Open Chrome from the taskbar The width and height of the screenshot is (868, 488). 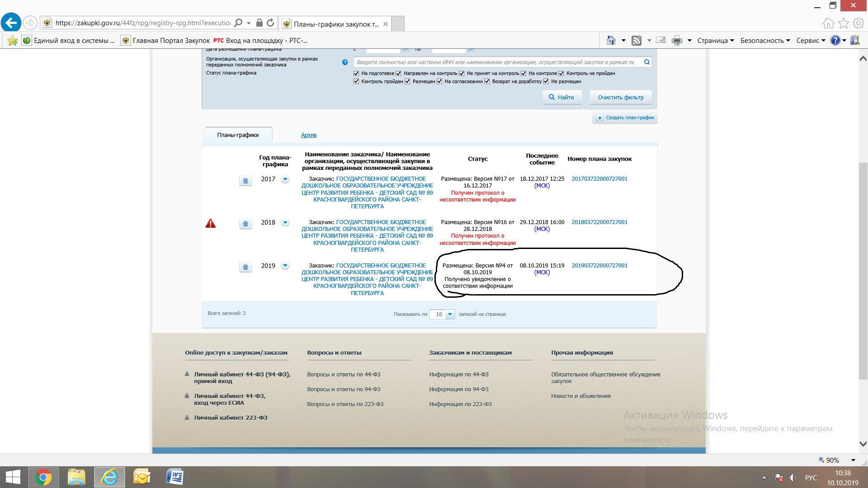[43, 477]
